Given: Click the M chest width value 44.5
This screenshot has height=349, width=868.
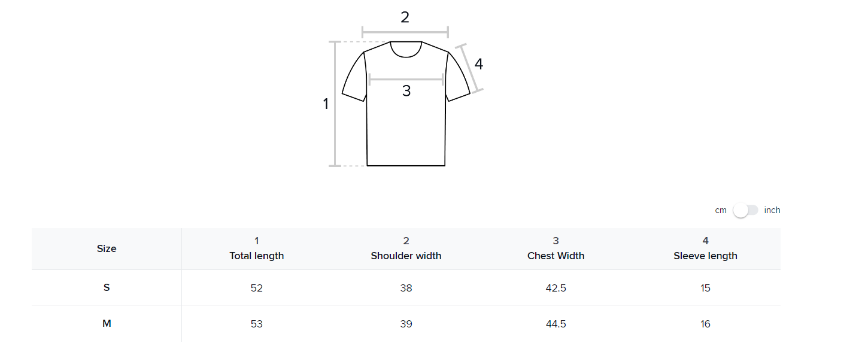Looking at the screenshot, I should coord(556,324).
